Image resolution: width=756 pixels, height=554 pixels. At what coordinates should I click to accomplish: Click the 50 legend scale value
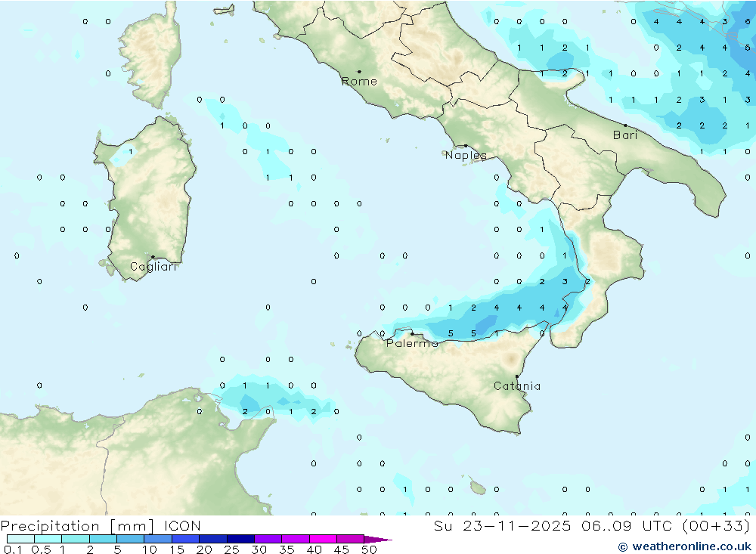coord(370,549)
